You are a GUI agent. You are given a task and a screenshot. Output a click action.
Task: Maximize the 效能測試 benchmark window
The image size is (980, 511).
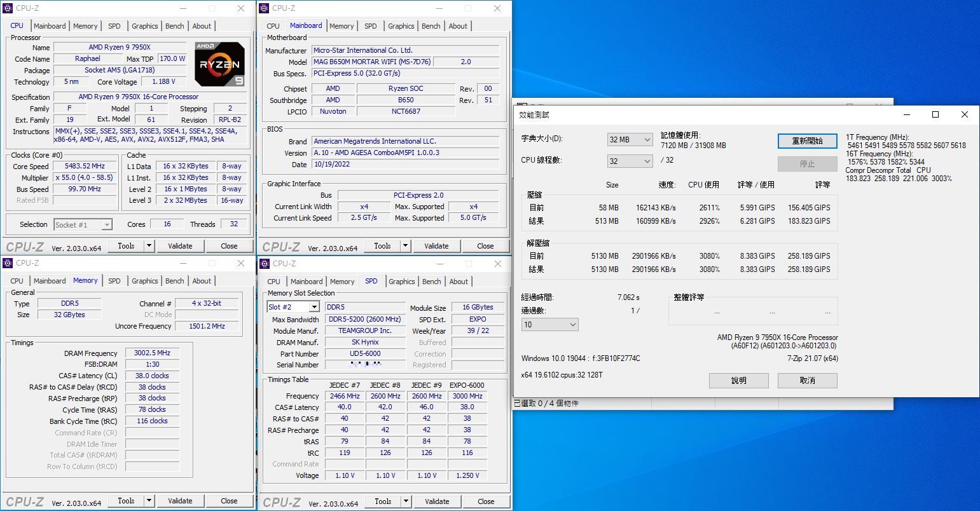[x=935, y=114]
